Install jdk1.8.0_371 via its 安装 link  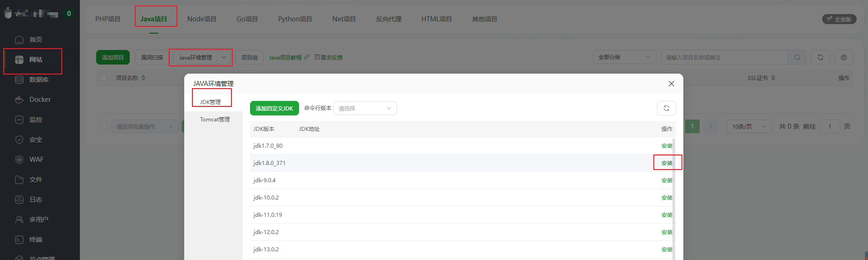(667, 163)
